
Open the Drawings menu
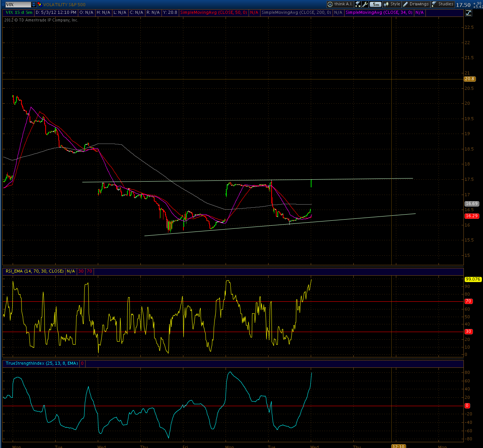tap(416, 4)
